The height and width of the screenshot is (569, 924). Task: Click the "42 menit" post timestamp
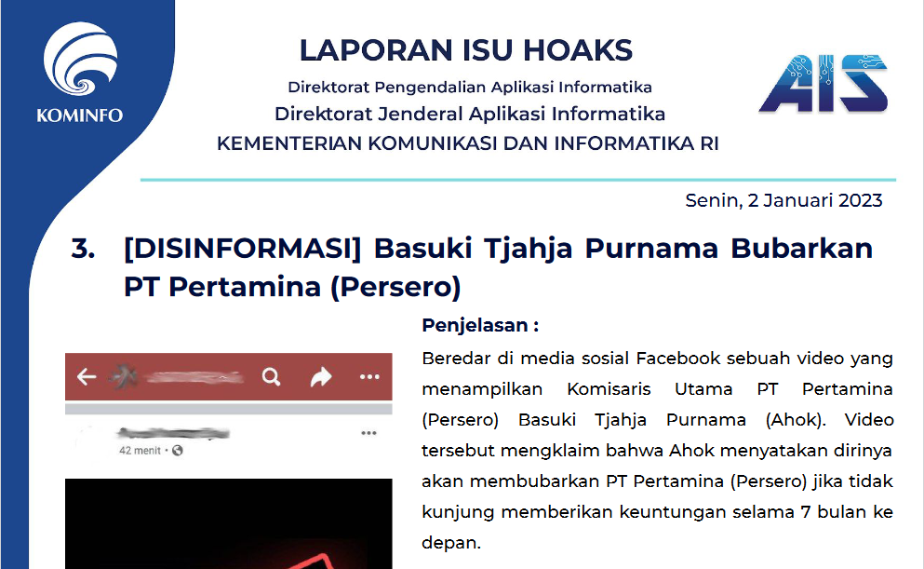click(x=140, y=451)
